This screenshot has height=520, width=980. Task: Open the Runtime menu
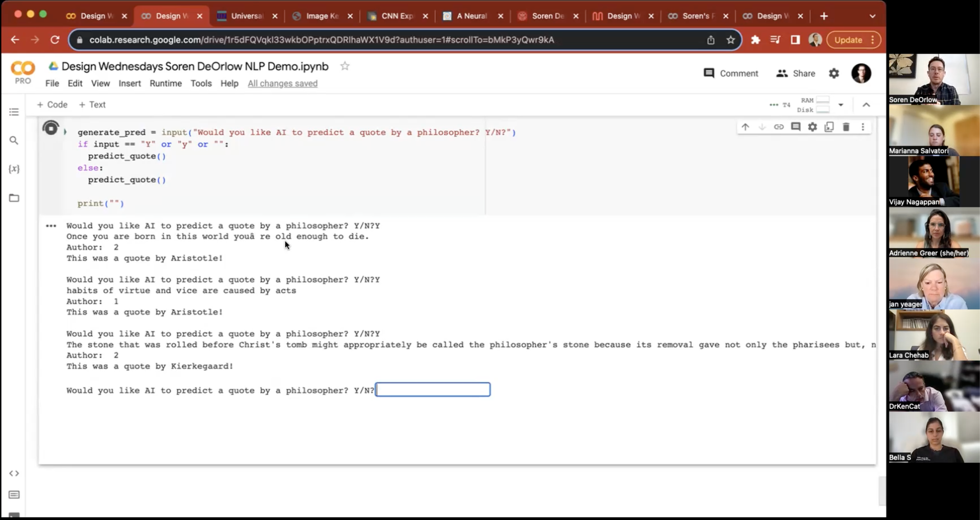(166, 83)
